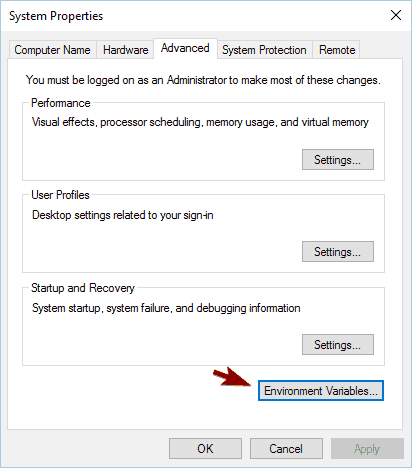
Task: Switch to the Computer Name tab
Action: [x=52, y=50]
